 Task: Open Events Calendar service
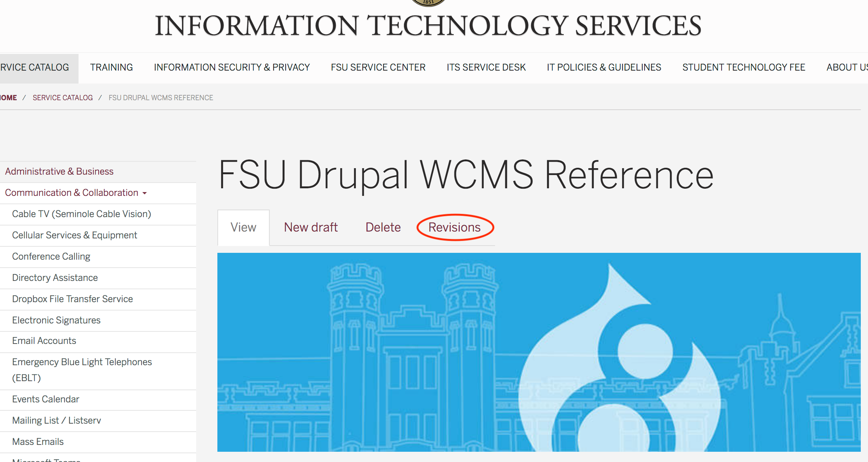click(46, 399)
